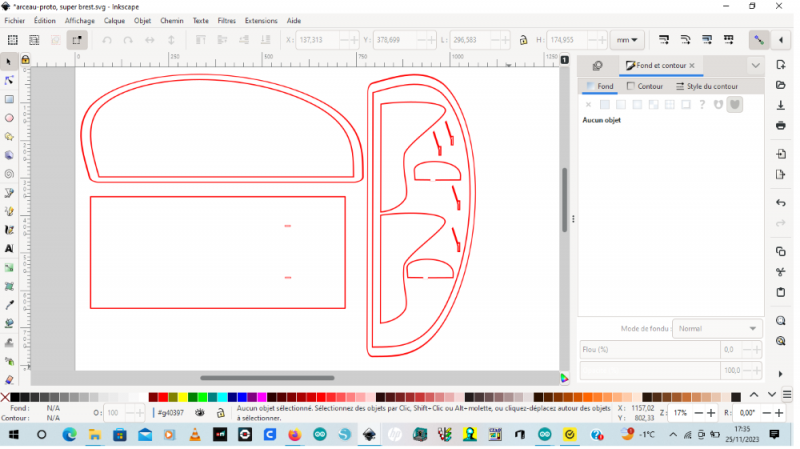Select the Ellipse tool

pos(9,118)
